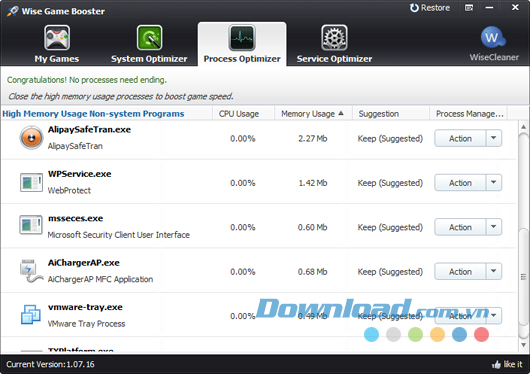Click the msseces.exe process icon

coord(31,225)
